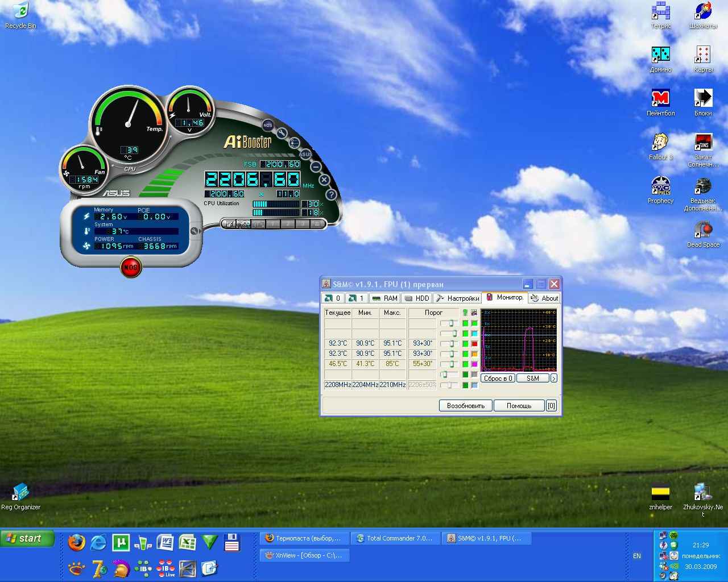Adjust threshold slider in 93+30° red swatch row
The width and height of the screenshot is (728, 582).
click(449, 343)
